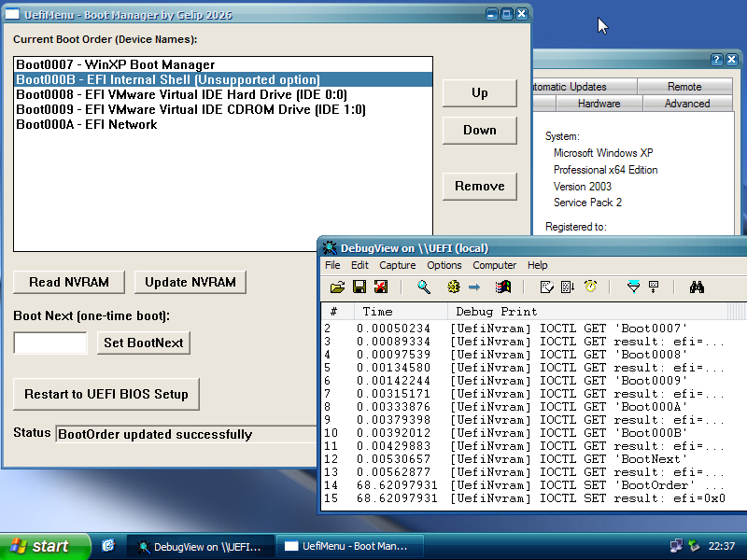Select log row 8 IOCTL GET 'Boot000A'
Screen dimensions: 747x560
point(533,407)
